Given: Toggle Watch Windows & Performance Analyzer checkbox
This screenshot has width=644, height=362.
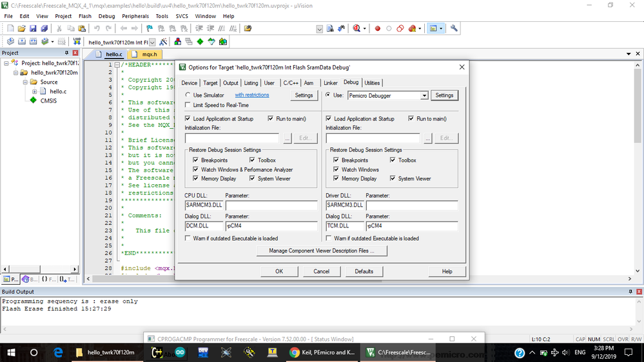Looking at the screenshot, I should 196,169.
